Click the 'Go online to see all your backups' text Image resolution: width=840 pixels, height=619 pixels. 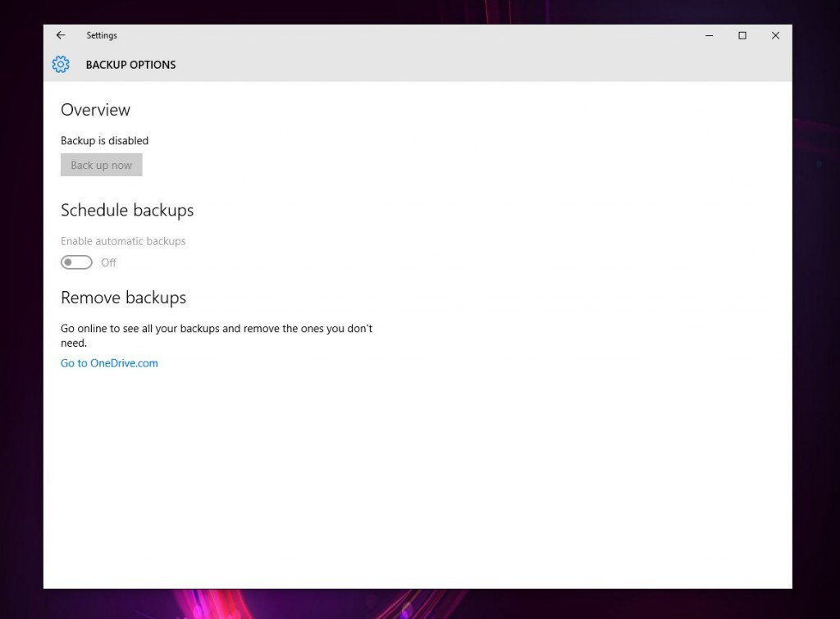pyautogui.click(x=217, y=335)
